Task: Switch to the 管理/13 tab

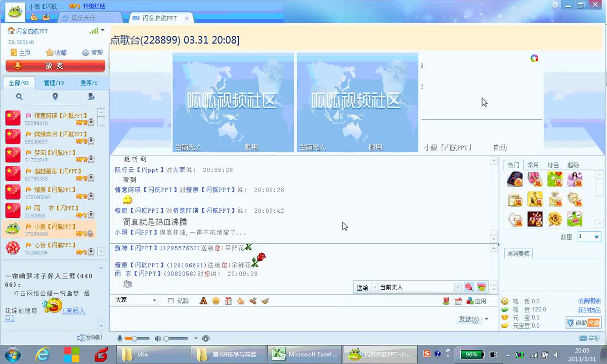Action: [54, 83]
